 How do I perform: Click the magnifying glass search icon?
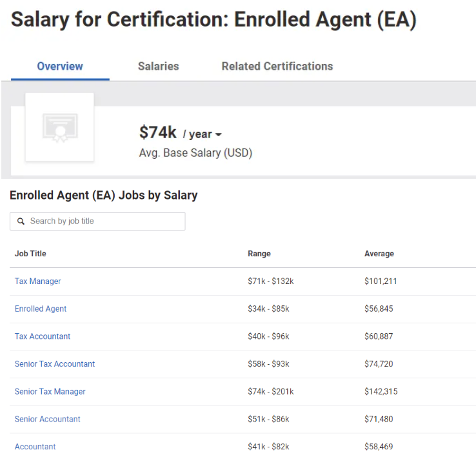[21, 221]
